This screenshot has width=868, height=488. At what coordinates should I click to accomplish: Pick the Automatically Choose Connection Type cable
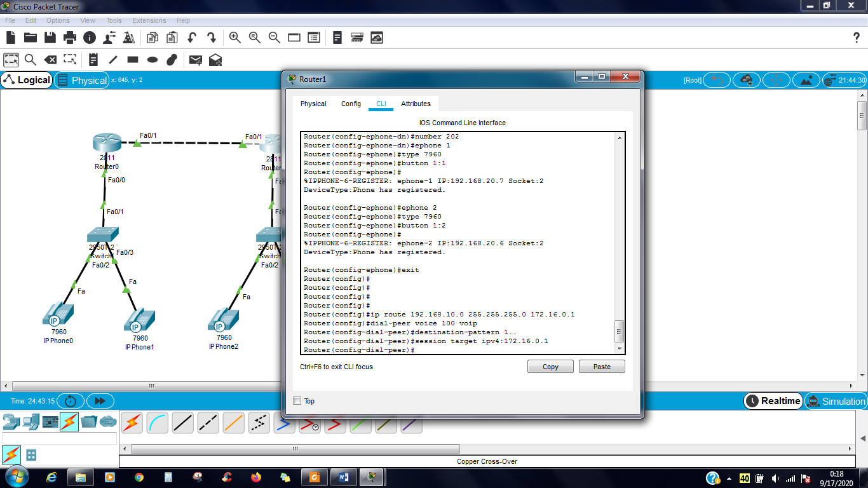(132, 423)
